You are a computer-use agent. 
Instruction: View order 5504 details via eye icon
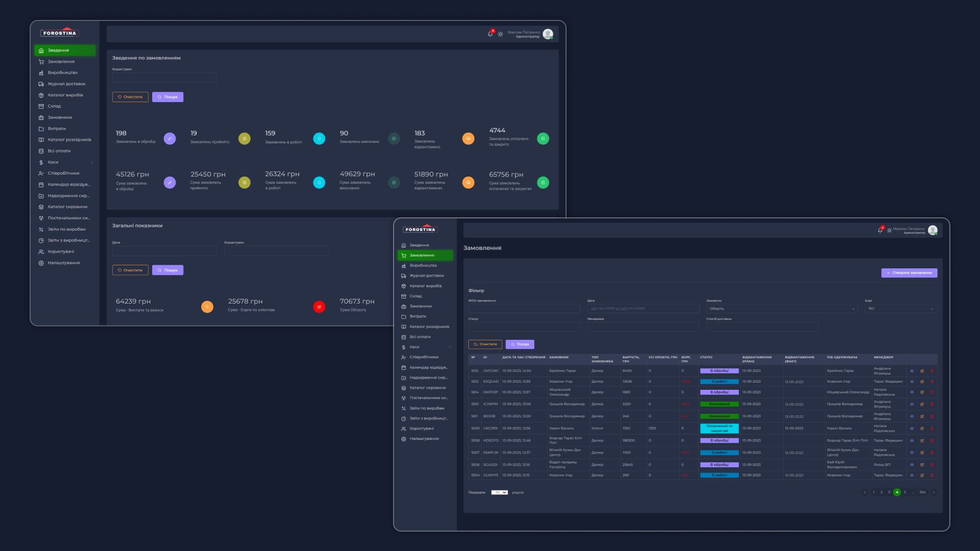click(x=912, y=475)
